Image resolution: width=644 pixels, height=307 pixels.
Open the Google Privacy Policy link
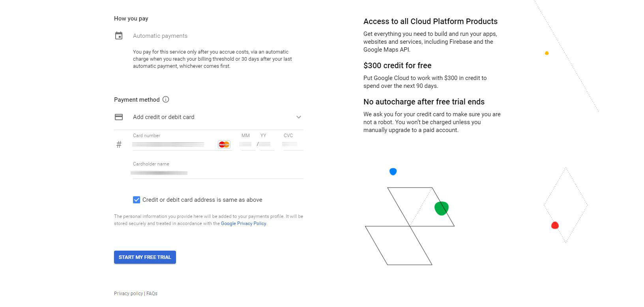pos(243,223)
